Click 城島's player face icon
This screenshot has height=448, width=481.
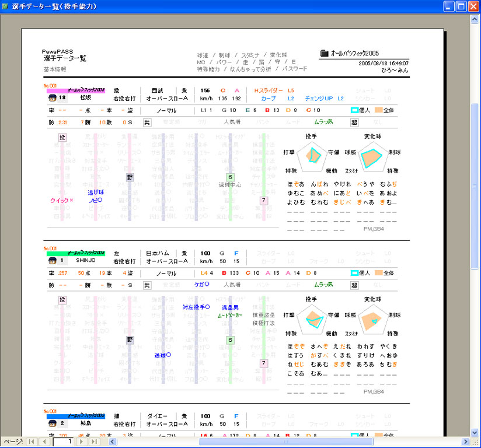pos(53,423)
